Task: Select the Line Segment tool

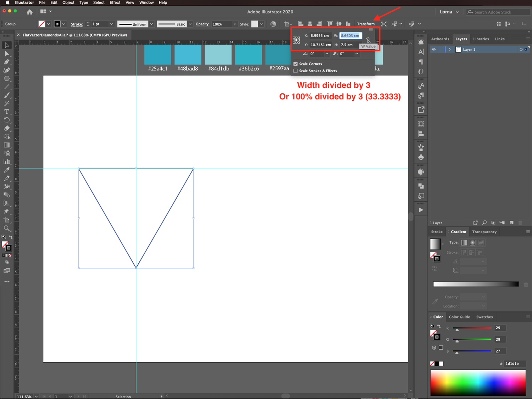Action: (x=7, y=87)
